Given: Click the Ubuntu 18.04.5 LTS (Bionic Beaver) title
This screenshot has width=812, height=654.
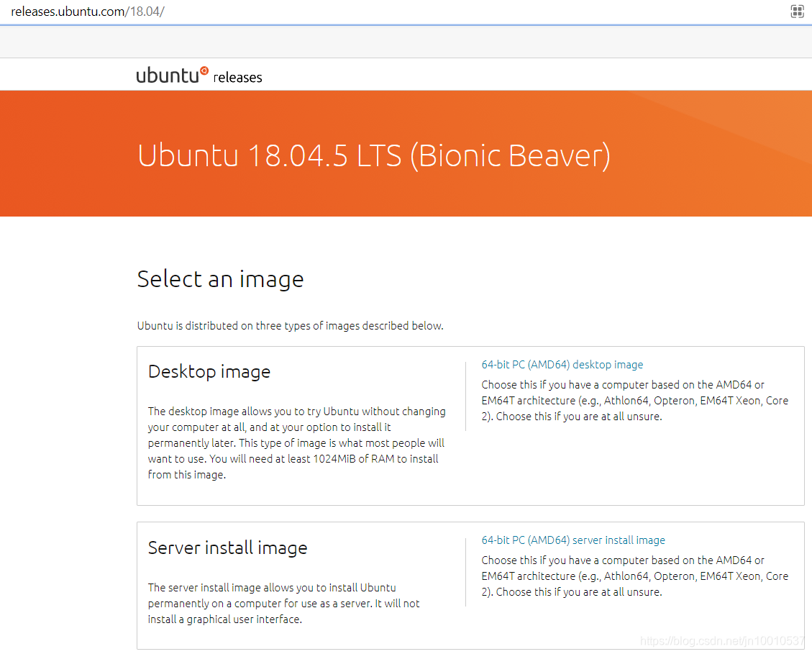Looking at the screenshot, I should pyautogui.click(x=373, y=155).
